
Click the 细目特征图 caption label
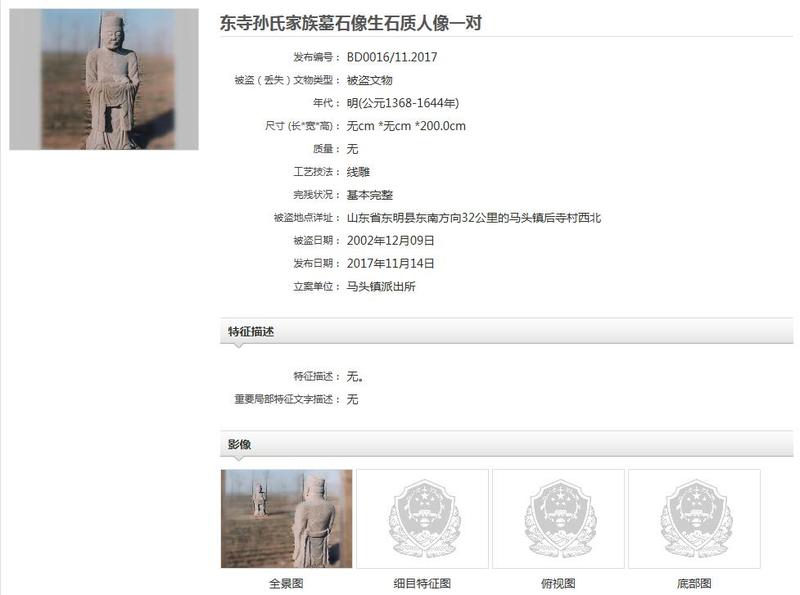422,583
